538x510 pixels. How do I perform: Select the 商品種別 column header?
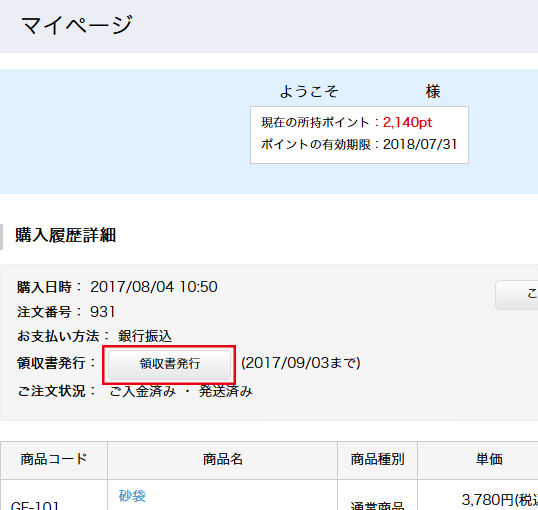377,460
